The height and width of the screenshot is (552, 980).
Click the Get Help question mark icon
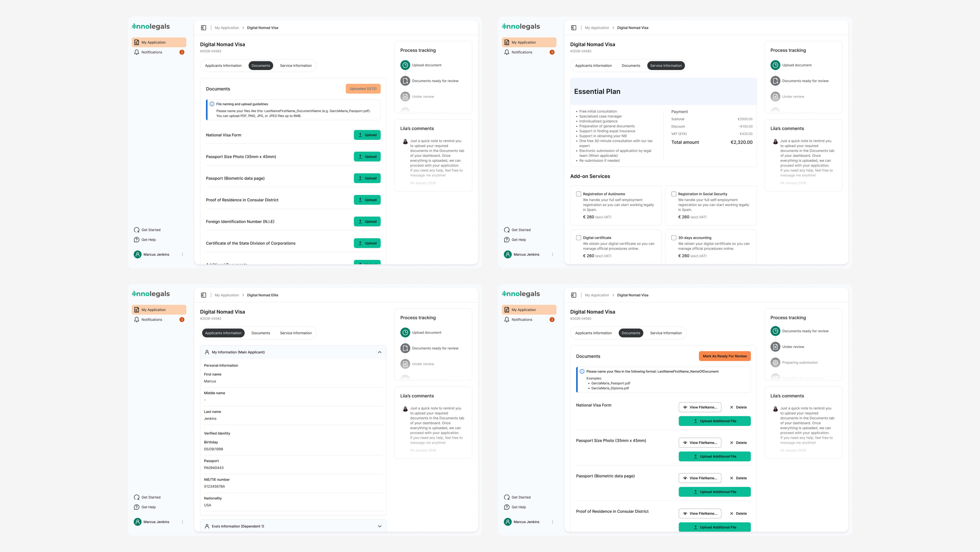(x=137, y=240)
